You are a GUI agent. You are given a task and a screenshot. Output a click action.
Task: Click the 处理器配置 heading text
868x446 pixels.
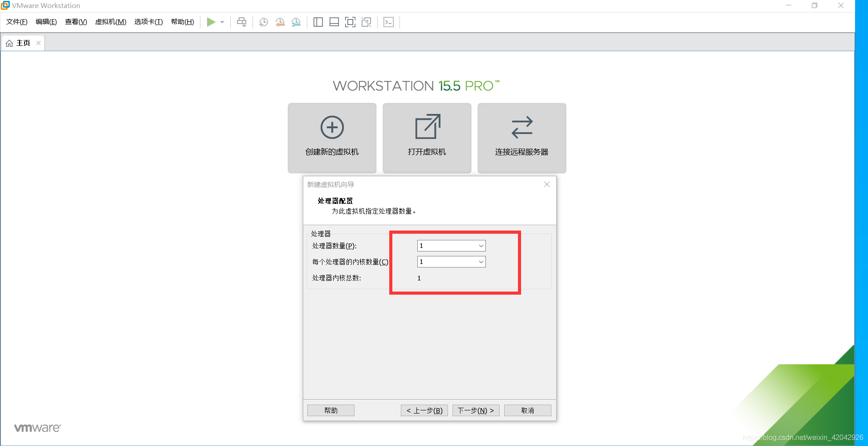point(335,201)
